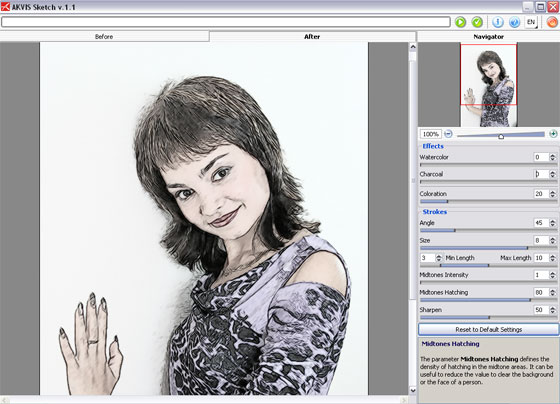Click the Angle value stepper arrows
This screenshot has height=404, width=560.
[x=552, y=223]
